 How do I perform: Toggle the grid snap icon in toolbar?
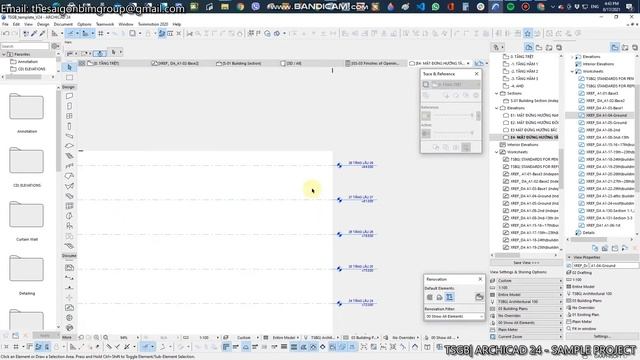point(100,33)
